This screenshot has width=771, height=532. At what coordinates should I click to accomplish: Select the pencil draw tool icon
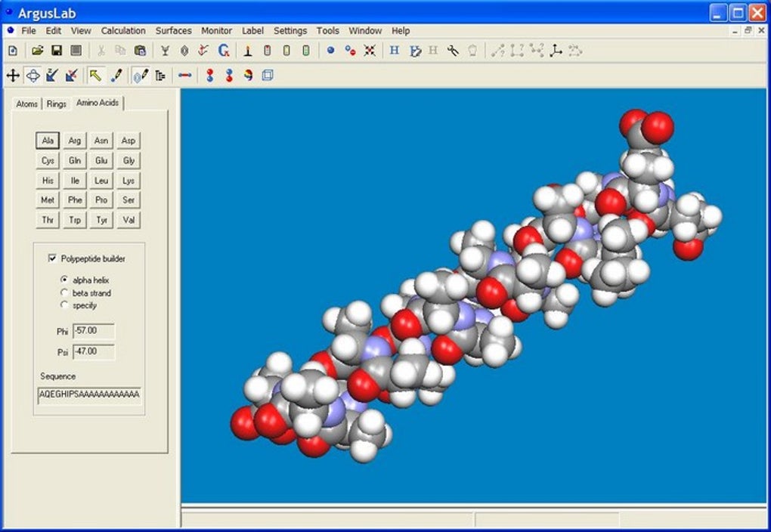coord(116,76)
